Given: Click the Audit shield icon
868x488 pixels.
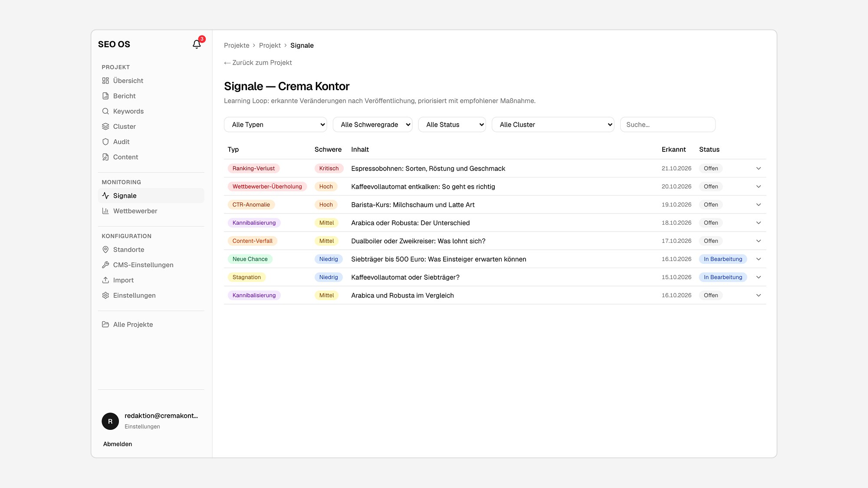Looking at the screenshot, I should coord(105,142).
